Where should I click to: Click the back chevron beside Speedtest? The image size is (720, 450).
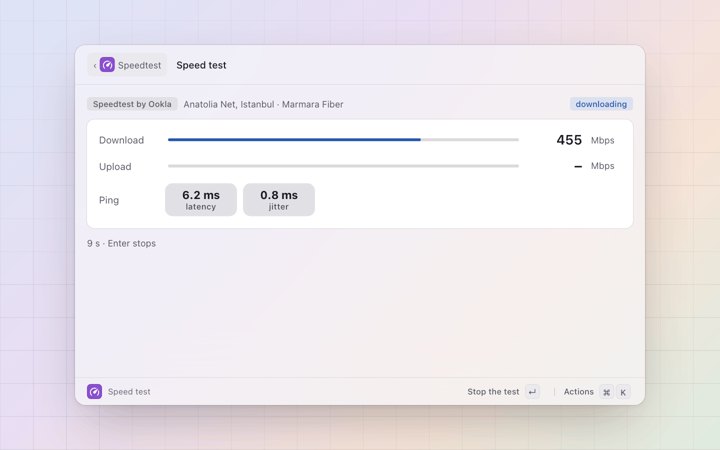[95, 66]
